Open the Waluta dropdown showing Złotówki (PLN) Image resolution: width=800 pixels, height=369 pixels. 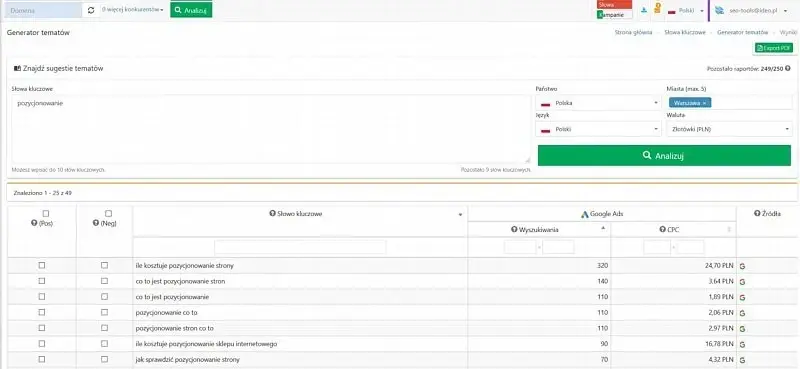(730, 130)
